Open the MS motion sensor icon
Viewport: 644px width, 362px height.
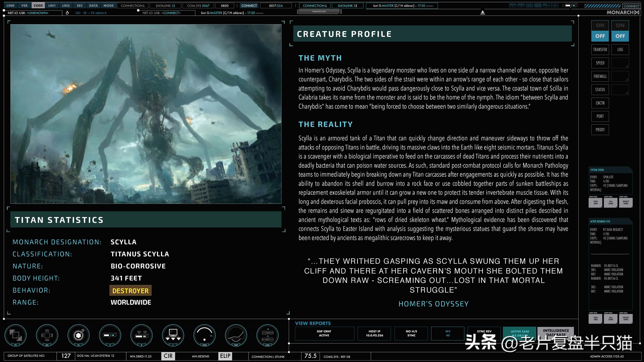coord(47,335)
